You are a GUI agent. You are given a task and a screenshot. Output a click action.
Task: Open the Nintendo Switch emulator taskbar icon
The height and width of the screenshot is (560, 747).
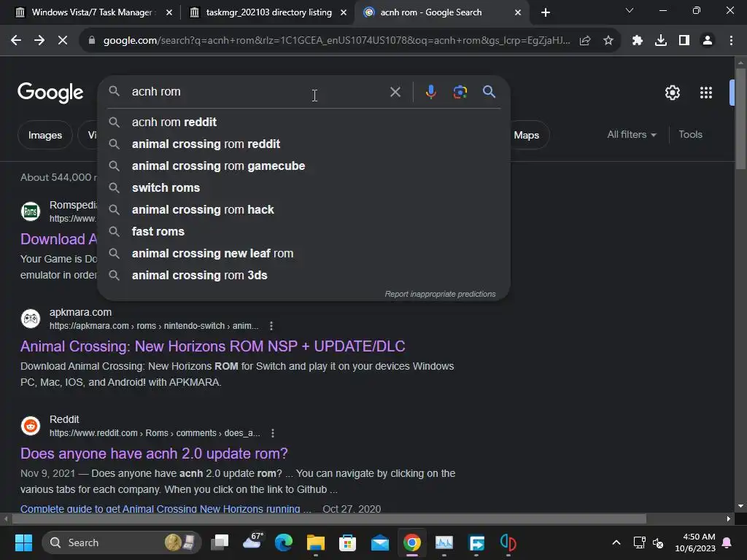508,542
